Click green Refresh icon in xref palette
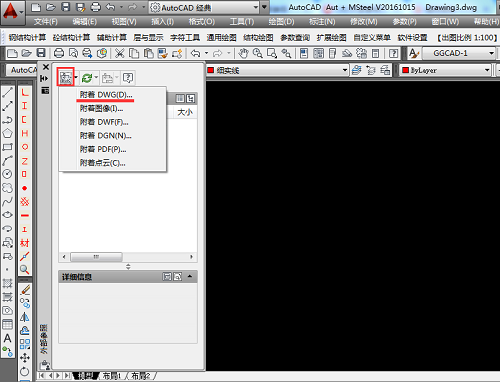 [x=87, y=78]
